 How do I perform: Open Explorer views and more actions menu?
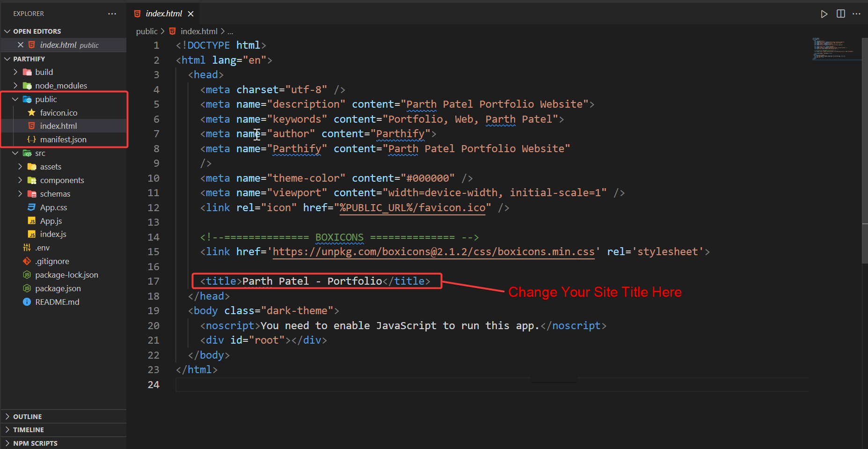112,14
